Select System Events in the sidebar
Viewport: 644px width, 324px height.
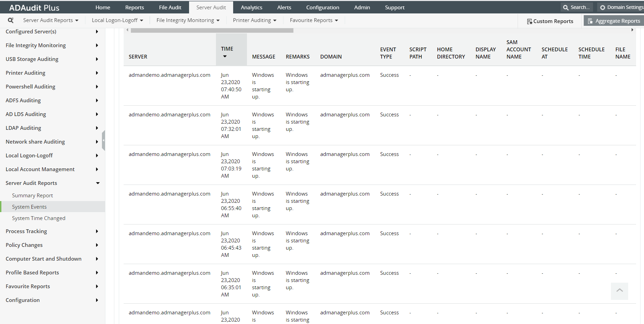tap(29, 207)
